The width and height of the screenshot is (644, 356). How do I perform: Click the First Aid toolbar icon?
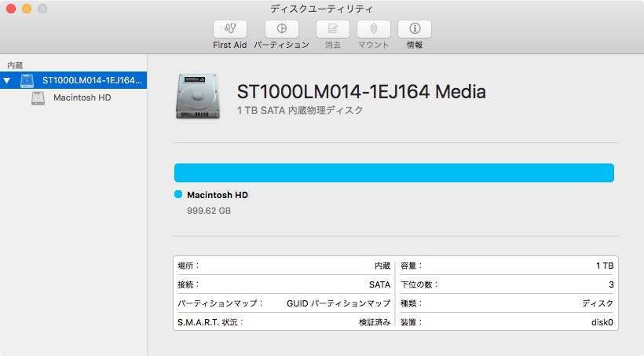(x=229, y=29)
